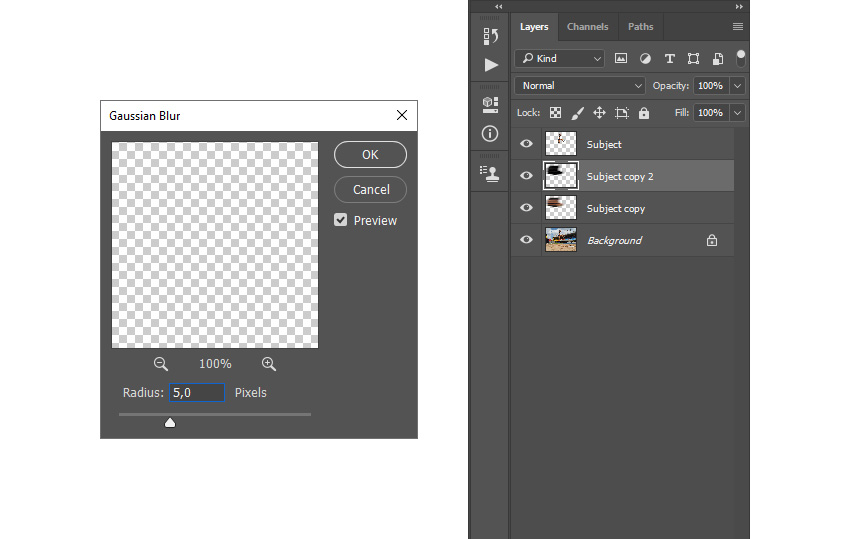Screen dimensions: 850x539
Task: Open the Info panel icon
Action: [x=490, y=133]
